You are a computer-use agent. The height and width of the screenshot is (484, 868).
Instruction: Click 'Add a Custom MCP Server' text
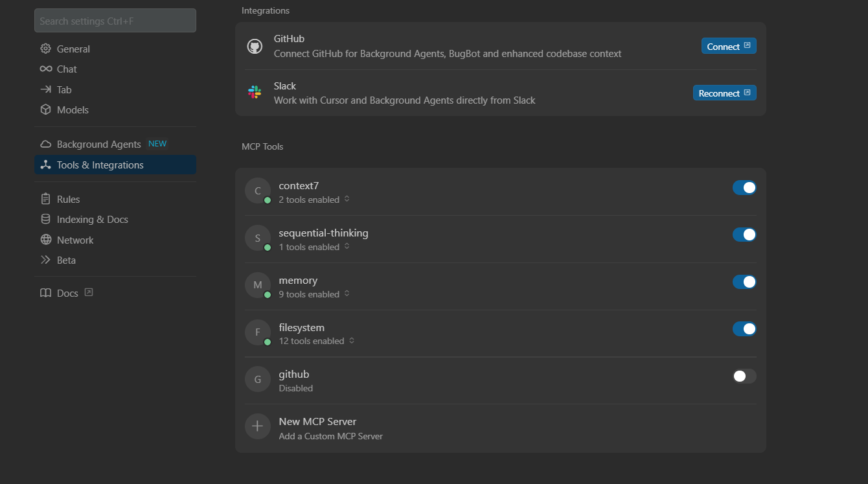pyautogui.click(x=331, y=436)
